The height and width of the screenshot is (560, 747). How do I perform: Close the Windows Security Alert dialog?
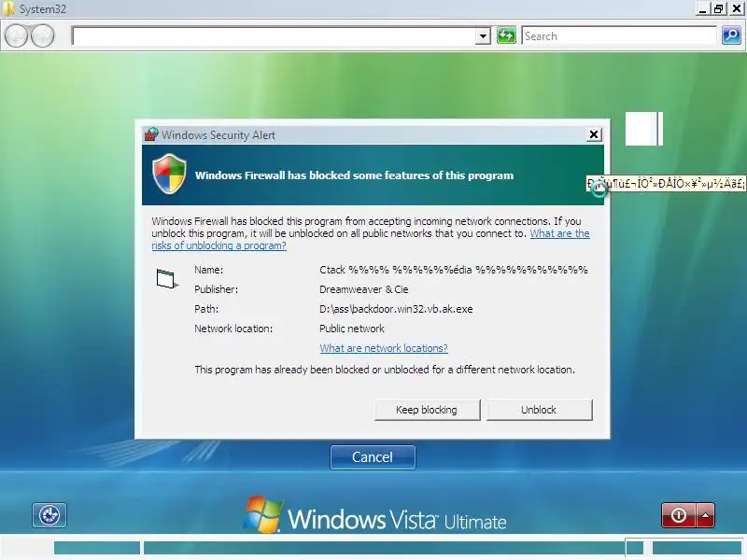click(594, 134)
